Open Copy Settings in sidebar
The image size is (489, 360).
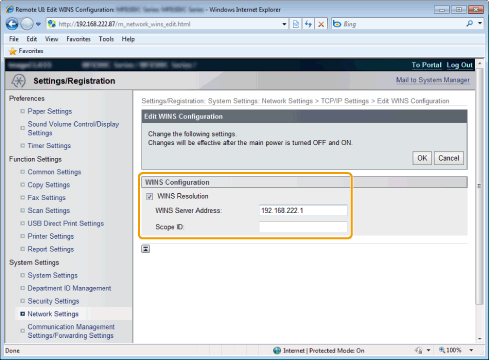click(x=49, y=185)
